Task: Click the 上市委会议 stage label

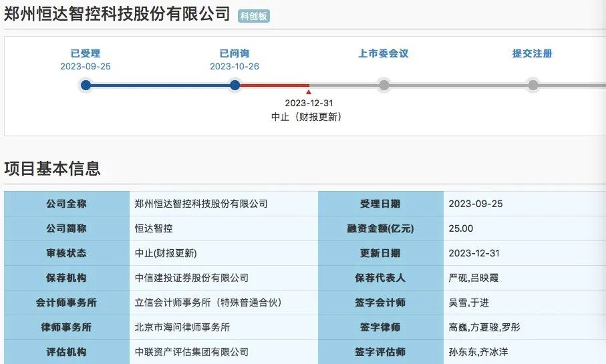Action: (x=384, y=53)
